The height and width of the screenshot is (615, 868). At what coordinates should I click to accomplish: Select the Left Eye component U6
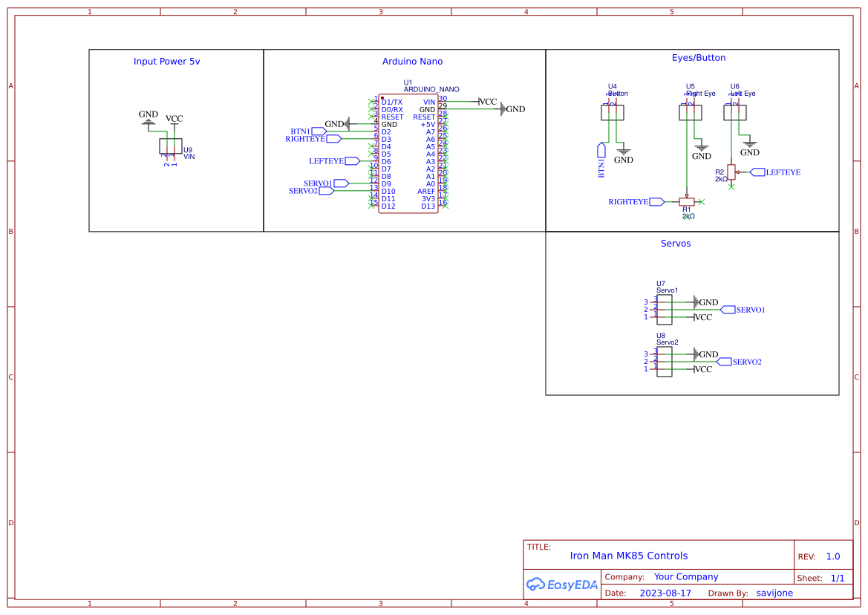(734, 111)
